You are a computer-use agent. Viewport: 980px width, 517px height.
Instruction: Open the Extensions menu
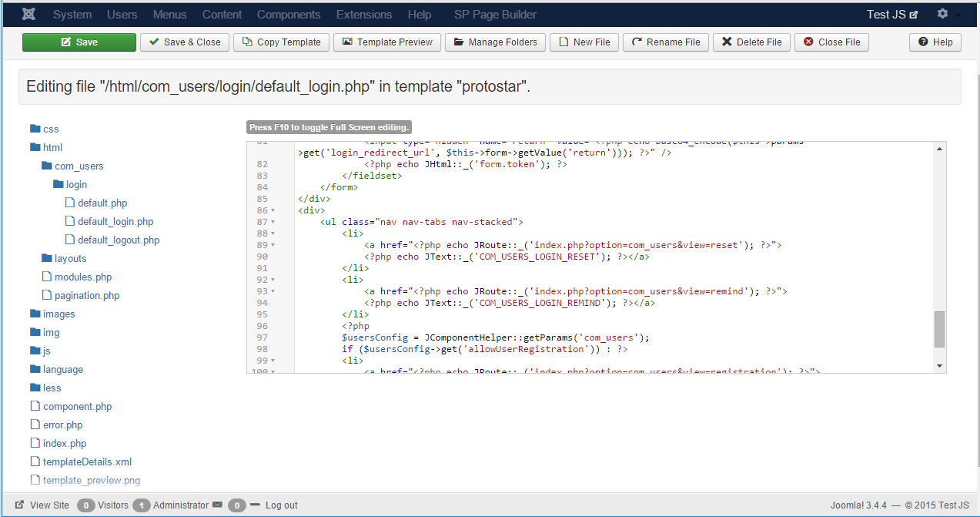363,14
